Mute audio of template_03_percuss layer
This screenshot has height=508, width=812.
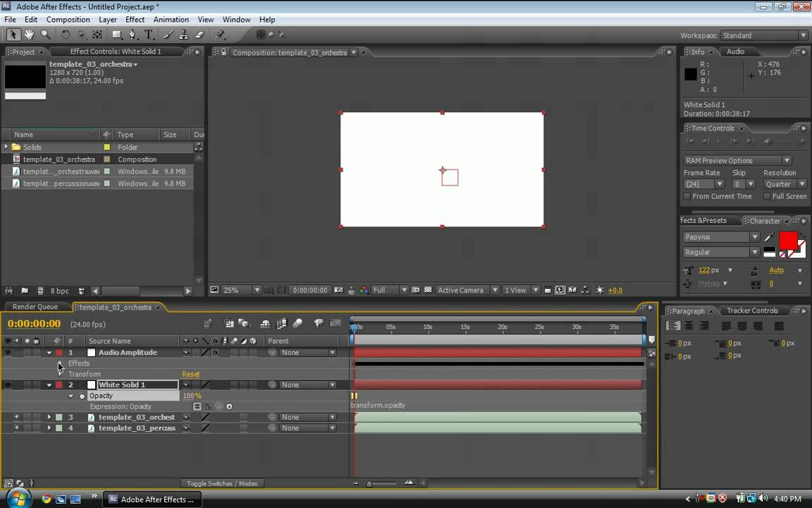(x=17, y=428)
